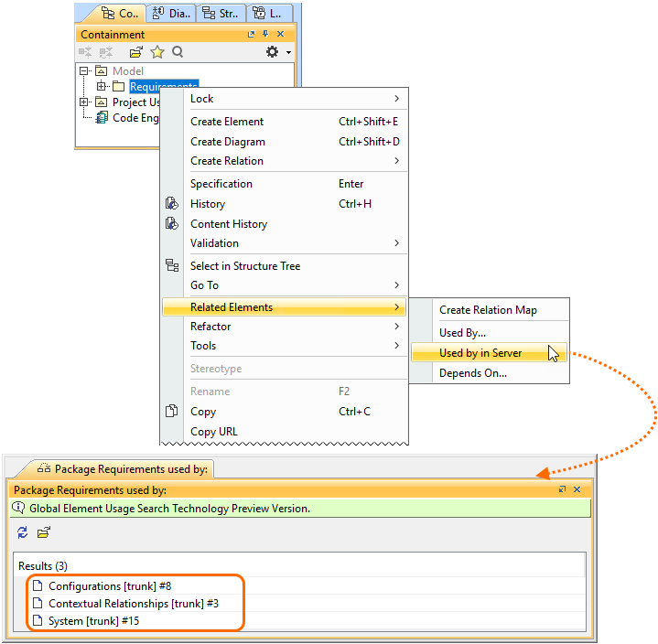Select the Code Engineering Sets item
The width and height of the screenshot is (658, 644).
pos(135,118)
